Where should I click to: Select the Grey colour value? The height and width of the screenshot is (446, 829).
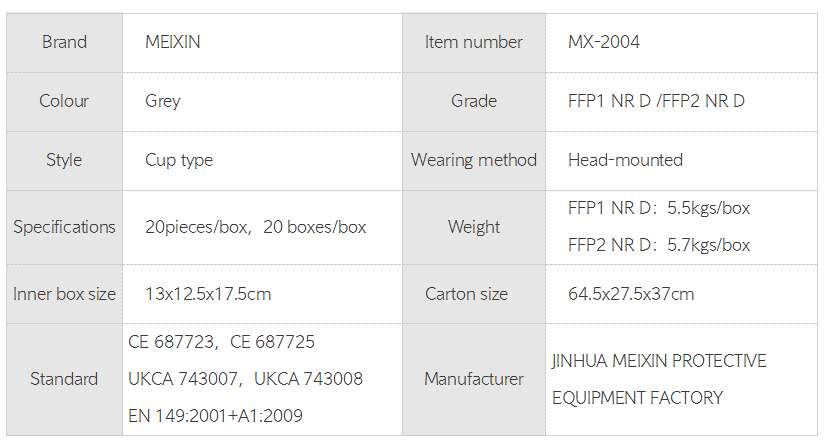point(163,101)
